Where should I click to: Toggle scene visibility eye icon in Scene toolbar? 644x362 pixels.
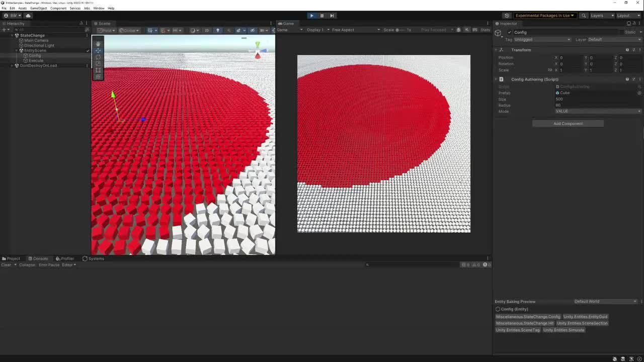[x=253, y=30]
